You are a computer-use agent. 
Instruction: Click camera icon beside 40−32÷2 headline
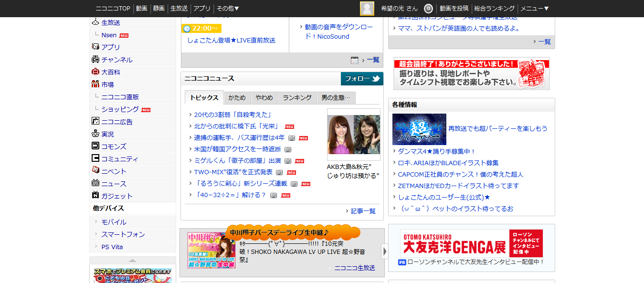tap(274, 195)
